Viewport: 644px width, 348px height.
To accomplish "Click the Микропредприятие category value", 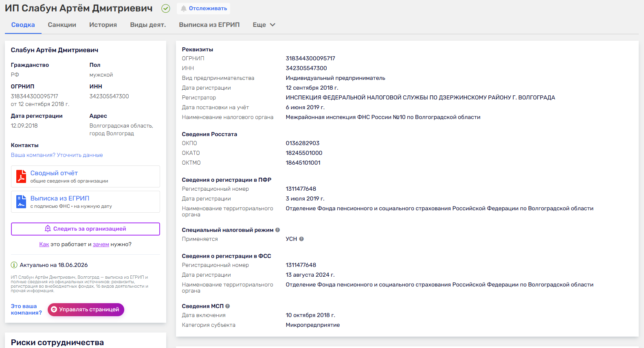I will pyautogui.click(x=313, y=325).
